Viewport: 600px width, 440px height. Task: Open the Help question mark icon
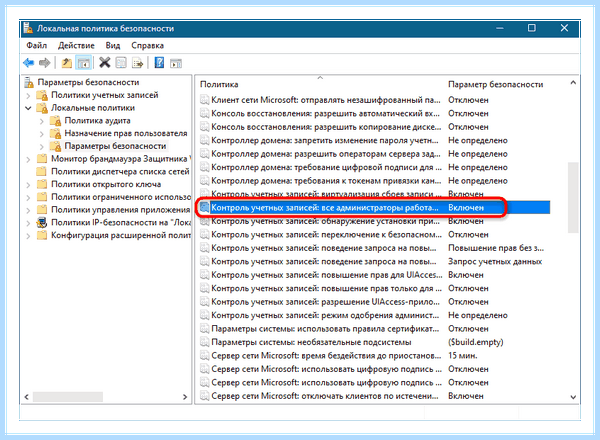coord(159,62)
